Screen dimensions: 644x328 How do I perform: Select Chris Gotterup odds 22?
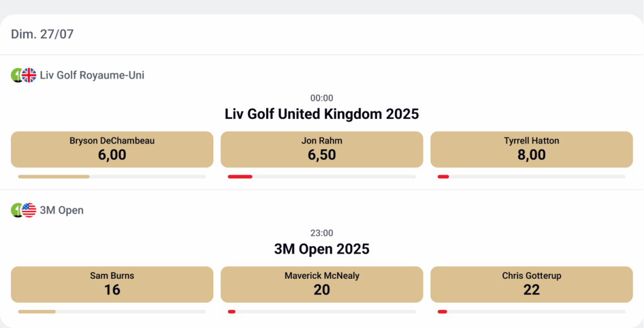click(531, 285)
